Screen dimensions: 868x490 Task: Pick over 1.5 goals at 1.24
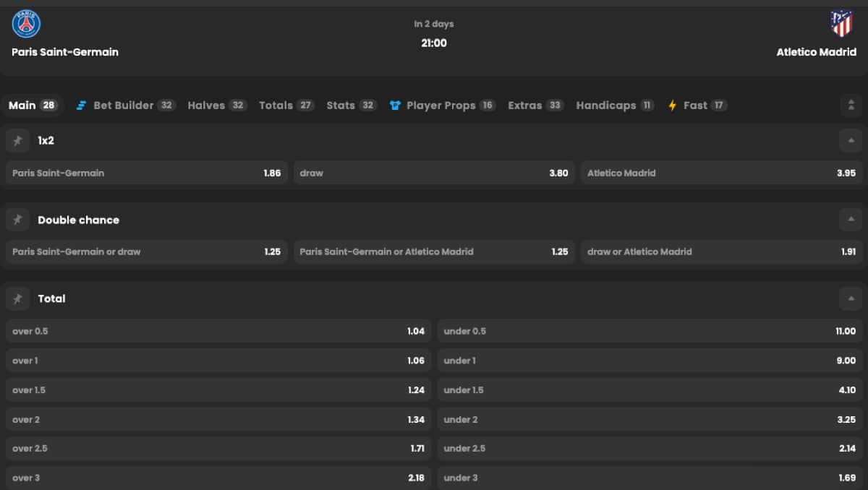218,390
